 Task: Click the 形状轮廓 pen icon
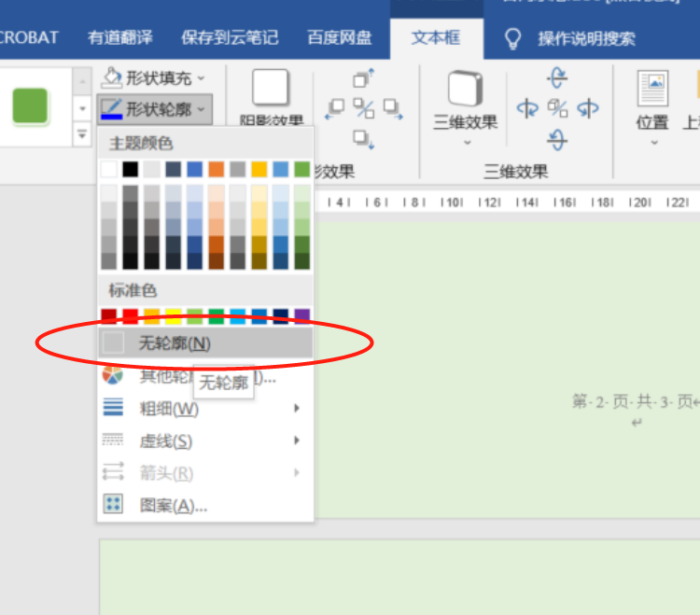coord(112,109)
